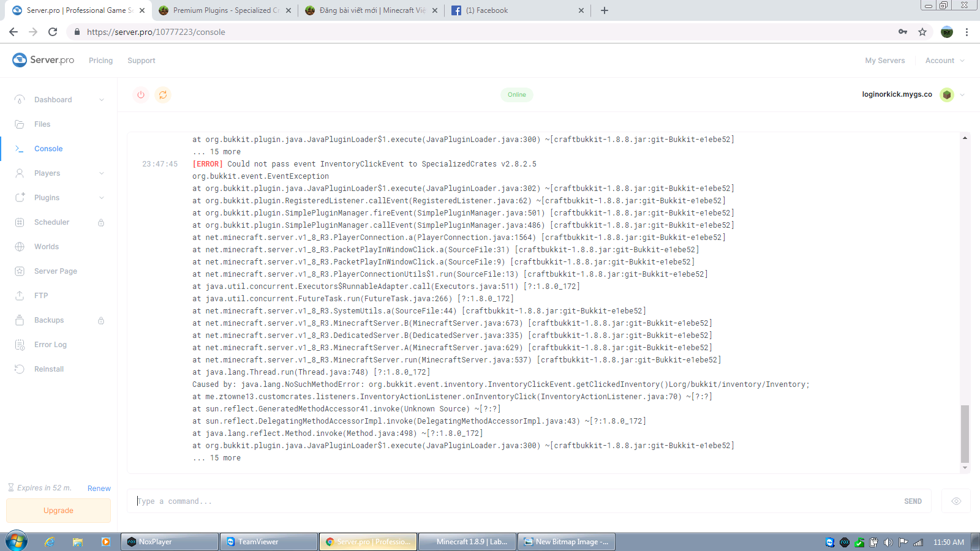Viewport: 980px width, 551px height.
Task: Click the Server Page link in sidebar
Action: click(x=56, y=271)
